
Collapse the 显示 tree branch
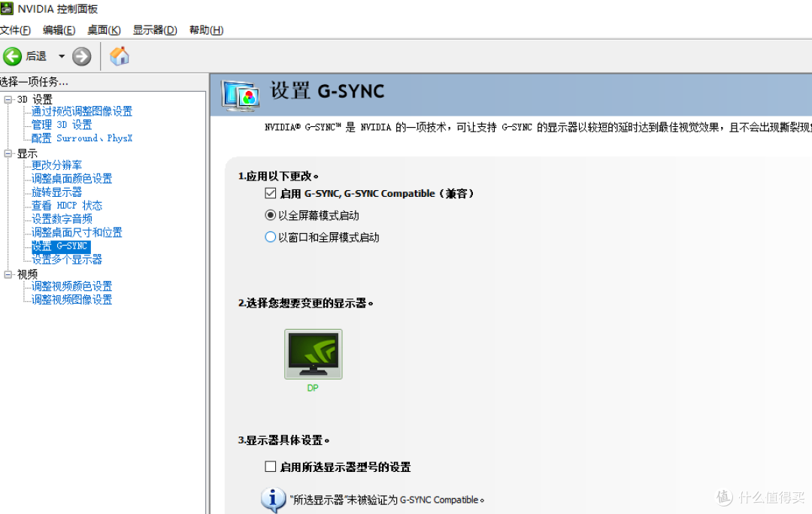8,153
